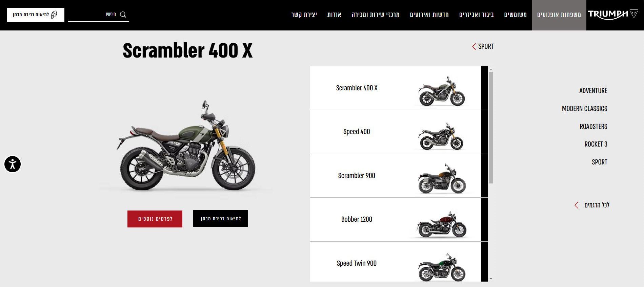The width and height of the screenshot is (644, 287).
Task: Click the search magnifier icon
Action: (123, 15)
